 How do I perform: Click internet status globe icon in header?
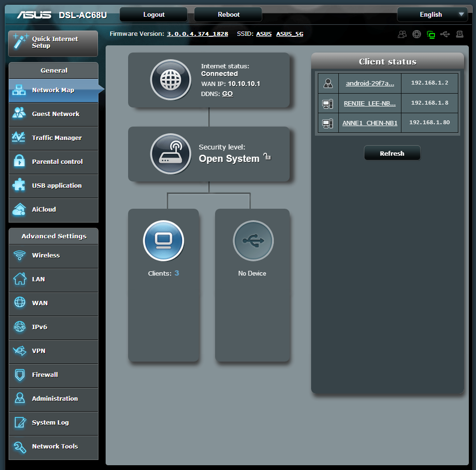point(417,34)
